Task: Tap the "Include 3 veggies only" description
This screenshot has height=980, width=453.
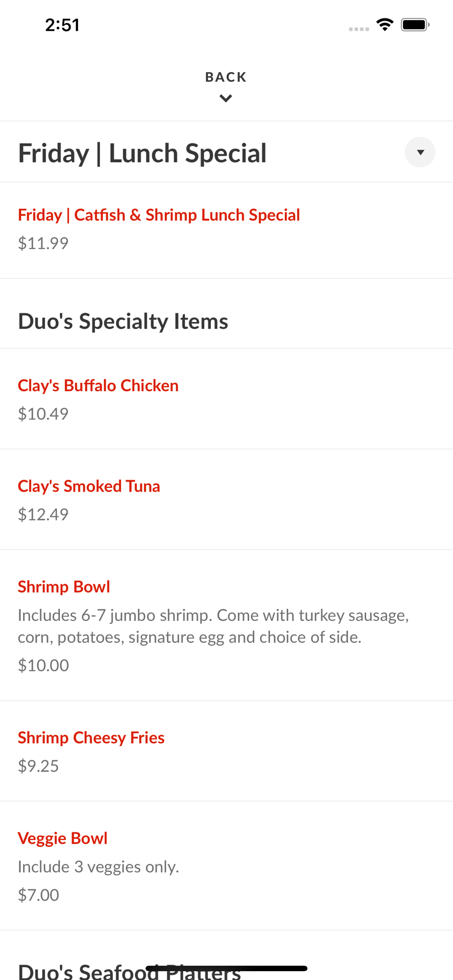Action: (98, 867)
